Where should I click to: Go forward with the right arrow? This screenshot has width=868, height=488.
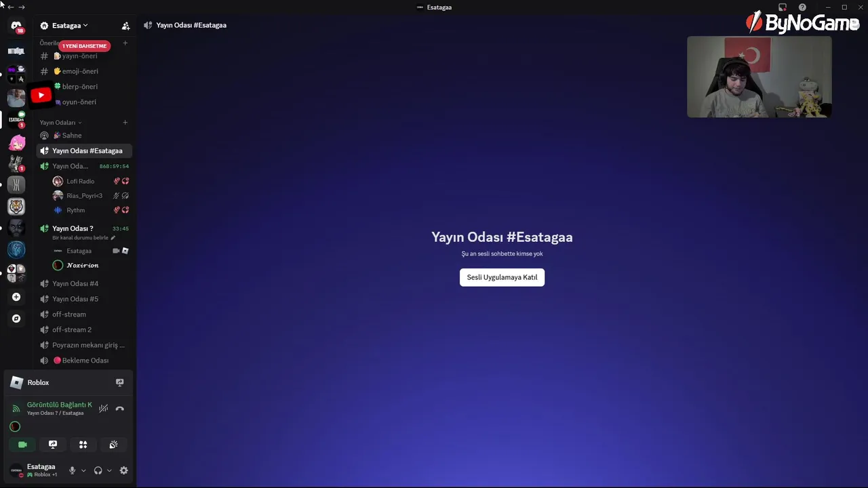coord(22,7)
